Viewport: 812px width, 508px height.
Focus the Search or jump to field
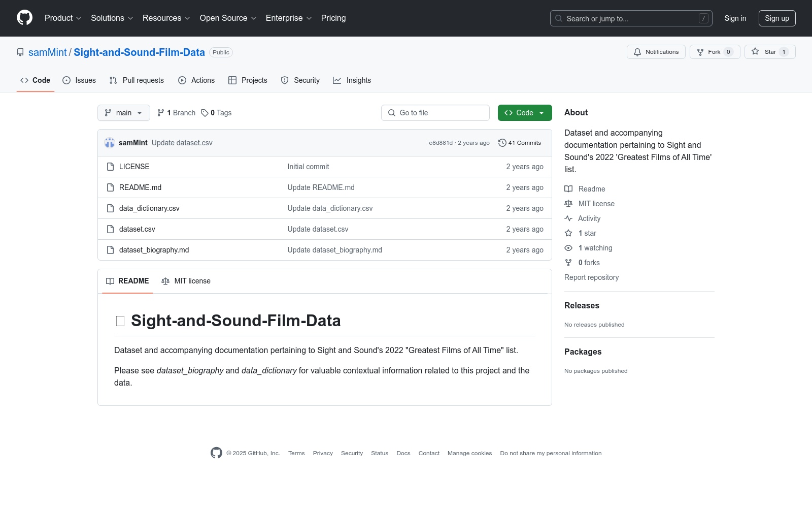pyautogui.click(x=631, y=18)
